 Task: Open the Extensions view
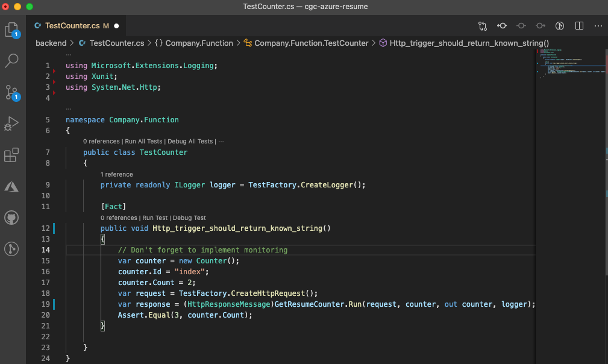(x=12, y=155)
